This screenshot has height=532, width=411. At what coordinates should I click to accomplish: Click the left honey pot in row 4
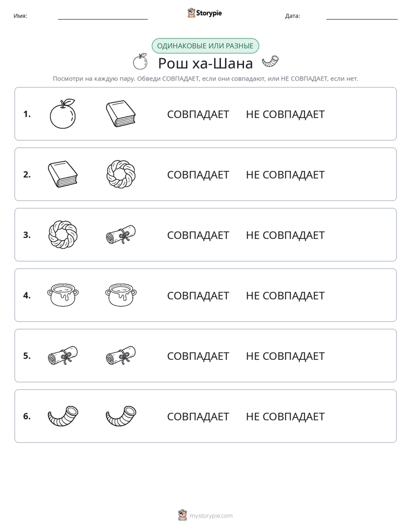[x=63, y=295]
